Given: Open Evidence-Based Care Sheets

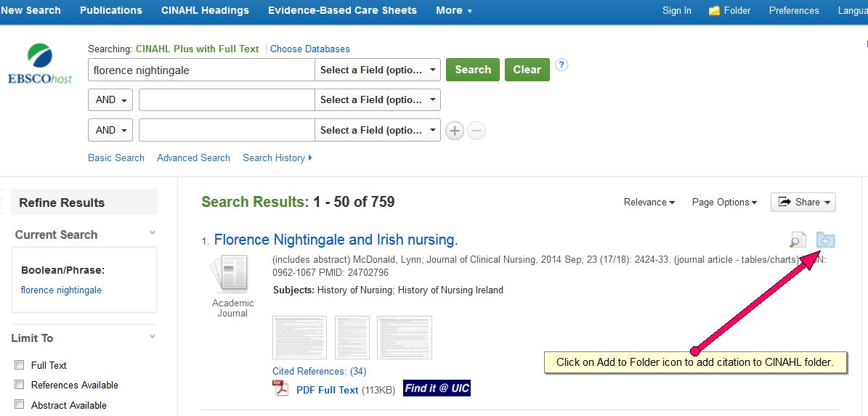Looking at the screenshot, I should click(x=342, y=10).
